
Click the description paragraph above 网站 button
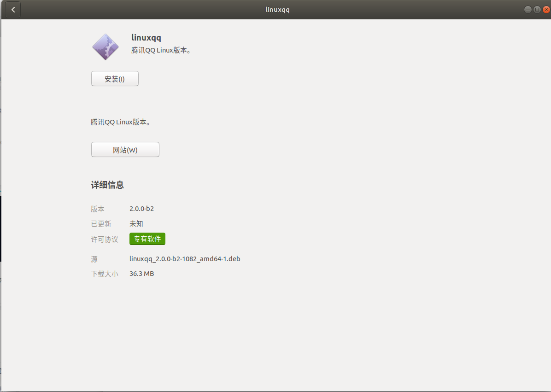[x=121, y=122]
